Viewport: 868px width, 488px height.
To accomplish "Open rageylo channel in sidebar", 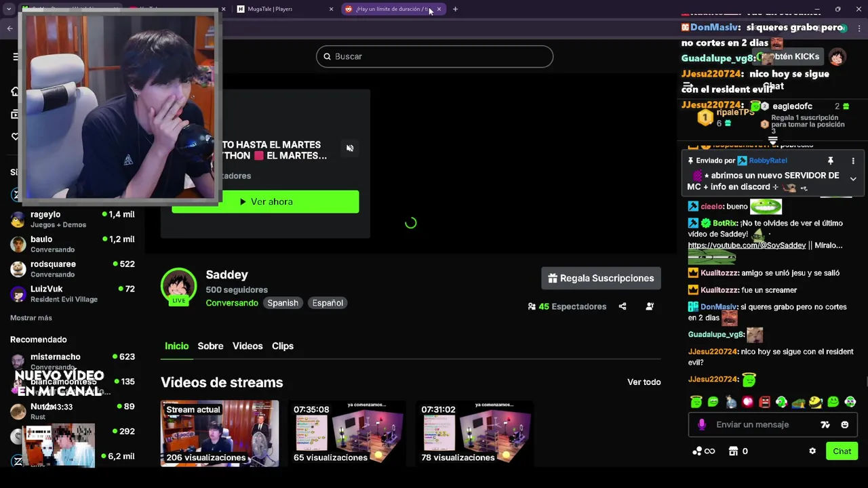I will coord(73,219).
